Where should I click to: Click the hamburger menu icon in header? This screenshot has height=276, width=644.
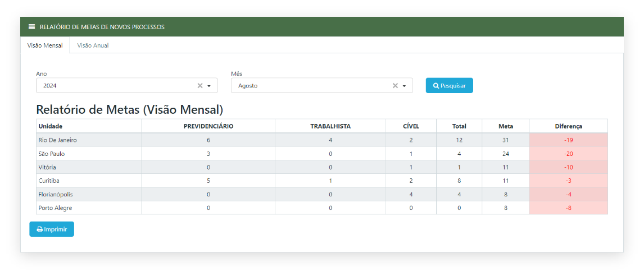pos(31,27)
